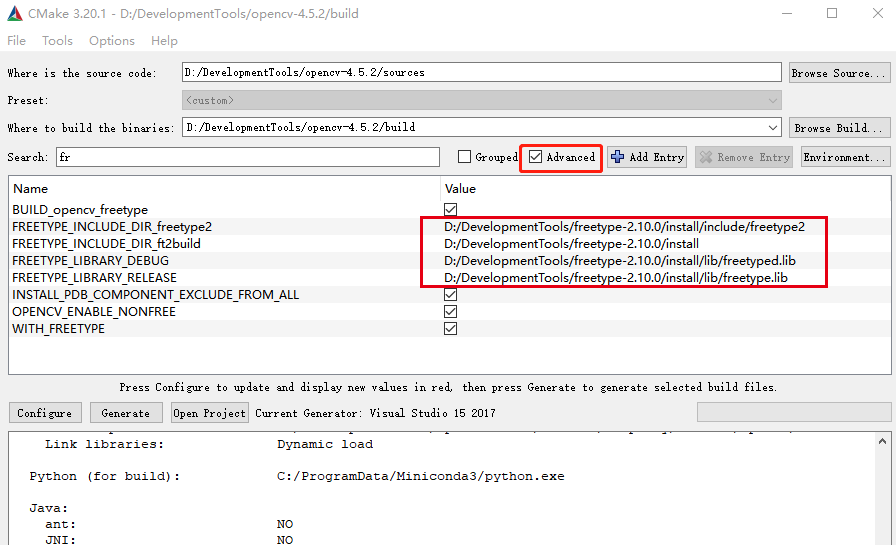
Task: Minimize the CMake window
Action: [787, 13]
